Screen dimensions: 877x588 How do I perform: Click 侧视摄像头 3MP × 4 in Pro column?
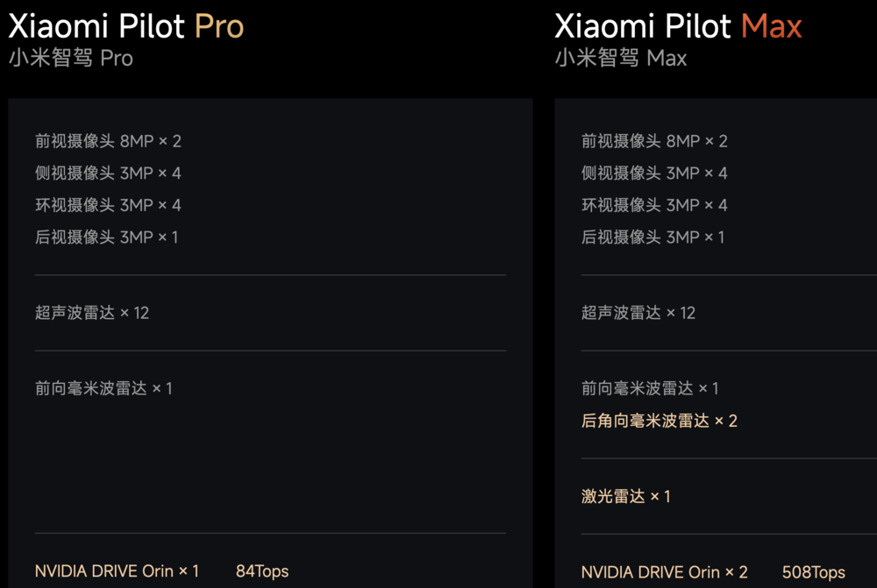pos(108,174)
